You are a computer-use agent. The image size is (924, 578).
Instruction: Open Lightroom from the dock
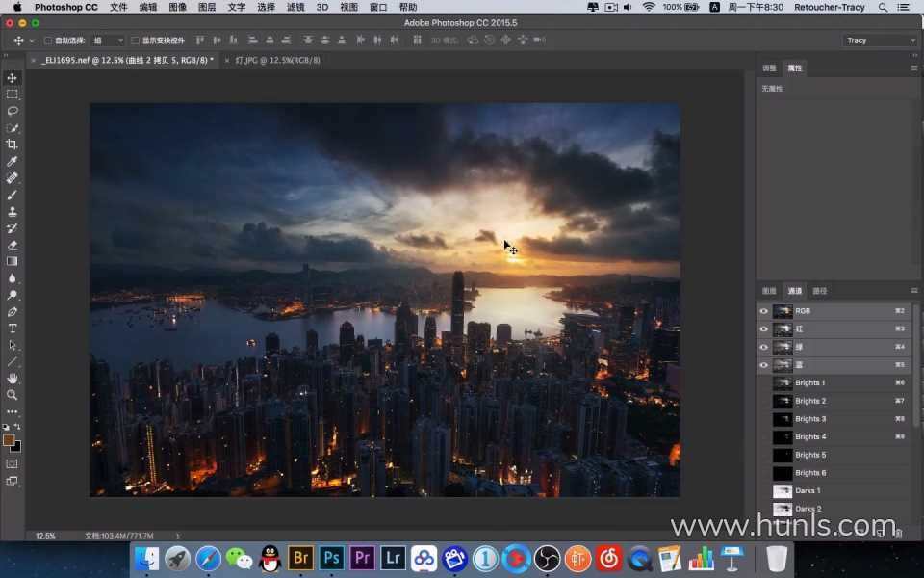tap(393, 558)
